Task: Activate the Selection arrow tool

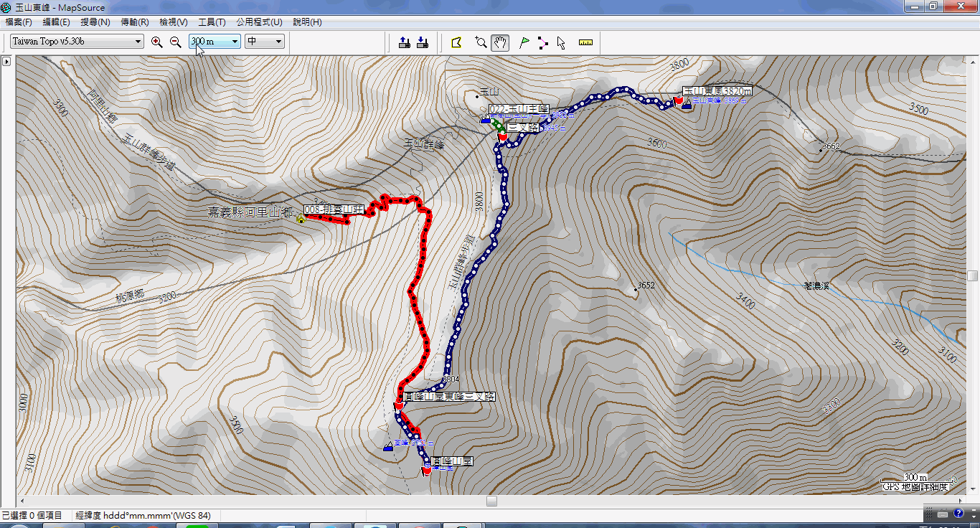Action: coord(561,42)
